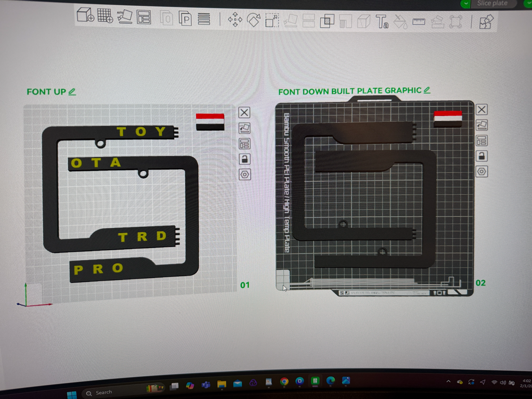Open Task View from the taskbar

click(x=174, y=386)
